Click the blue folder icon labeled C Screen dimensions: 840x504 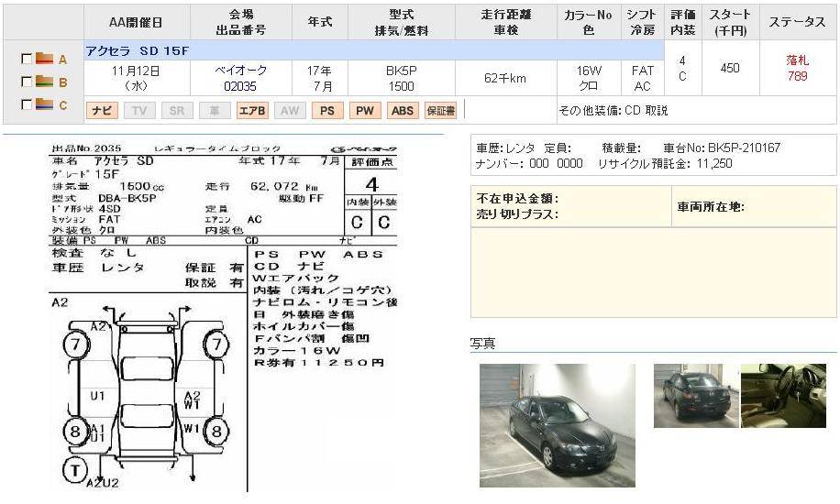[44, 104]
